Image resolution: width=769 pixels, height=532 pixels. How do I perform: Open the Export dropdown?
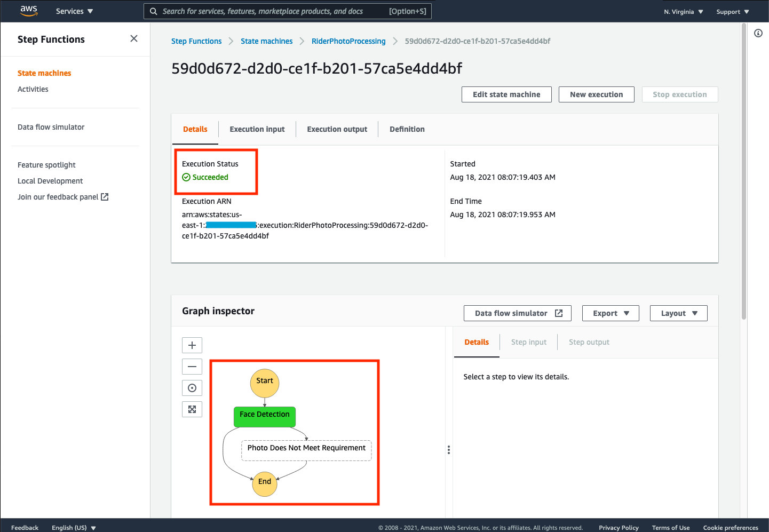tap(611, 313)
